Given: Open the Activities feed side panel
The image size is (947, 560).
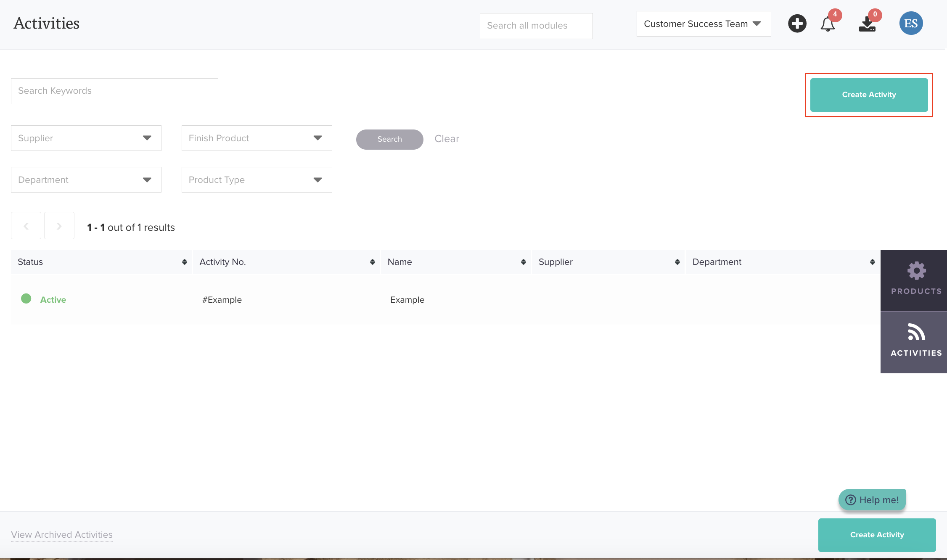Looking at the screenshot, I should coord(916,341).
